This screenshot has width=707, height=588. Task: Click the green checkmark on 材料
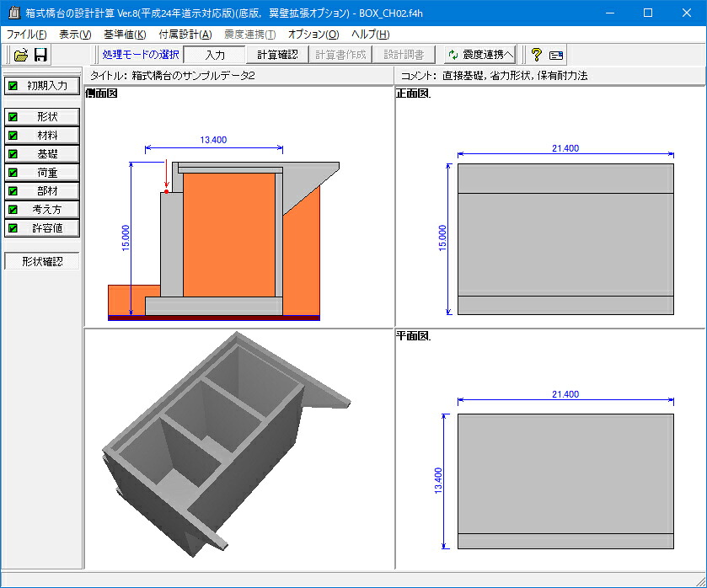[x=13, y=136]
